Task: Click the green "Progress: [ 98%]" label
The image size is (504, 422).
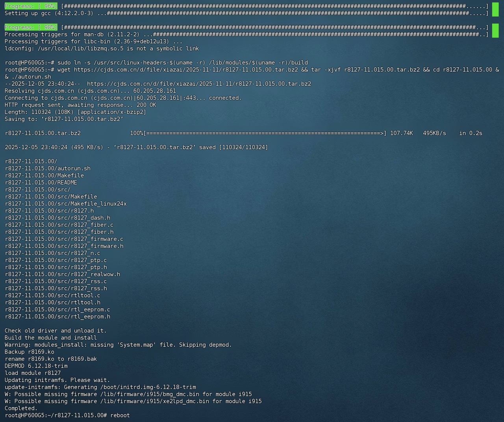Action: pos(31,28)
